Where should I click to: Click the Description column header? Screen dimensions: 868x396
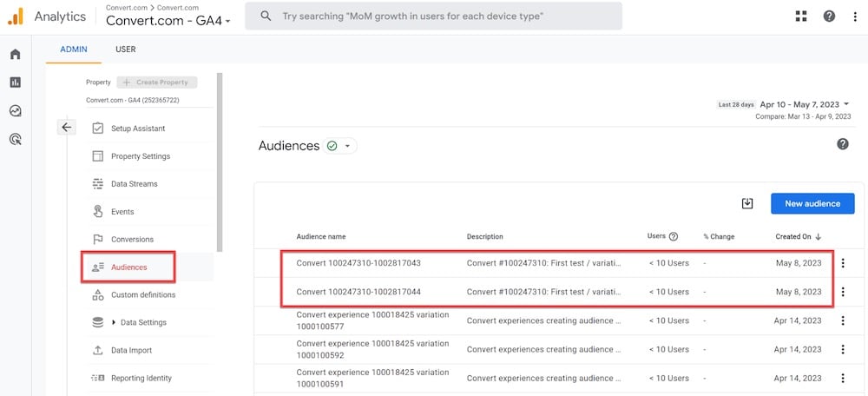[485, 236]
